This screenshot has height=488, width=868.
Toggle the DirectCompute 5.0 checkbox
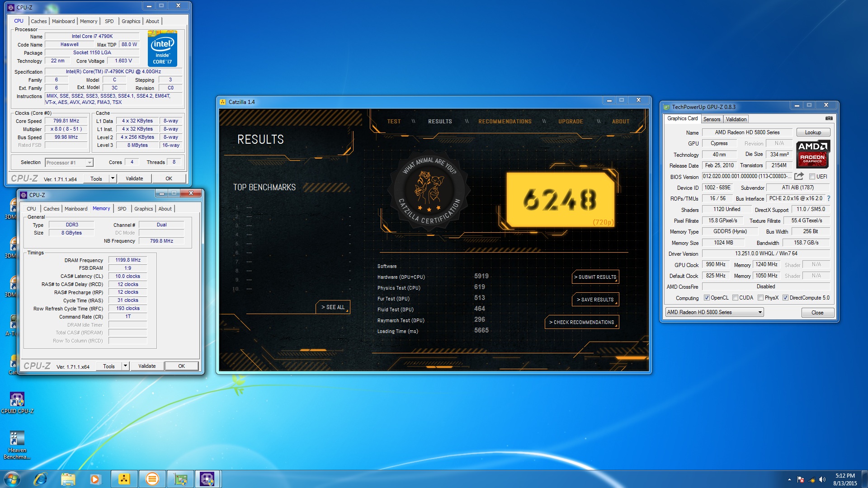coord(785,298)
